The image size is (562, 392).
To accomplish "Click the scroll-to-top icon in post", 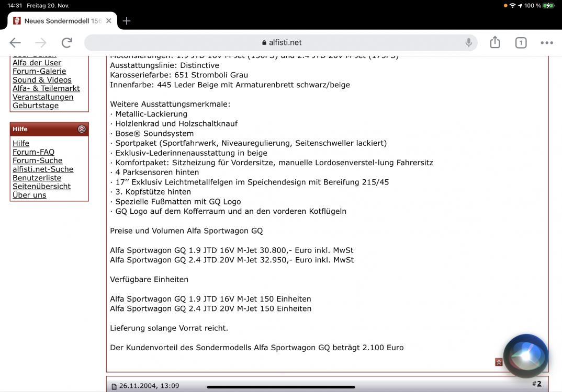I will point(499,362).
